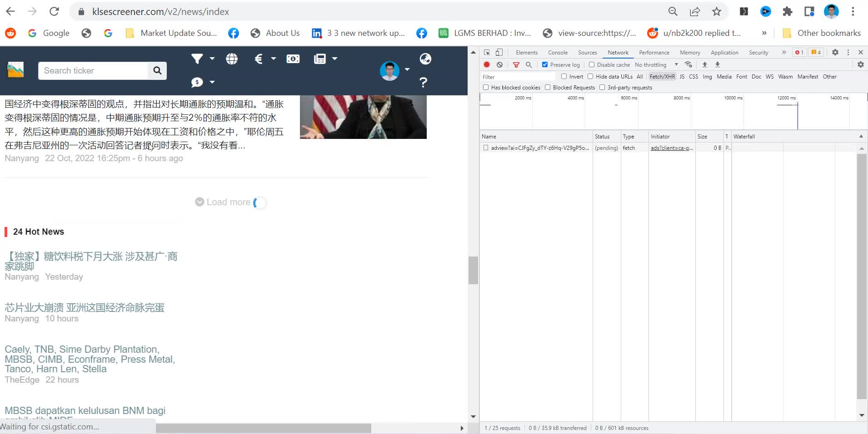Uncheck the Preserve log checkbox
The width and height of the screenshot is (868, 434).
(x=545, y=65)
